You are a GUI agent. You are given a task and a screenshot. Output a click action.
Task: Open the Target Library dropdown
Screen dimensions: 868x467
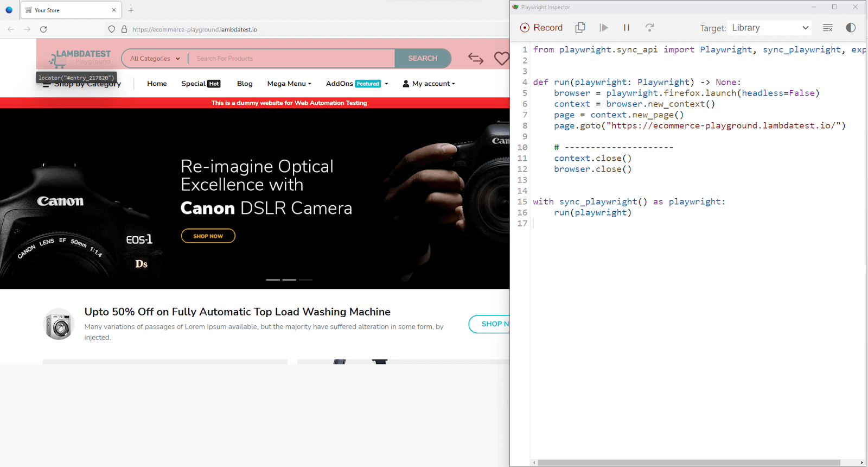coord(769,28)
